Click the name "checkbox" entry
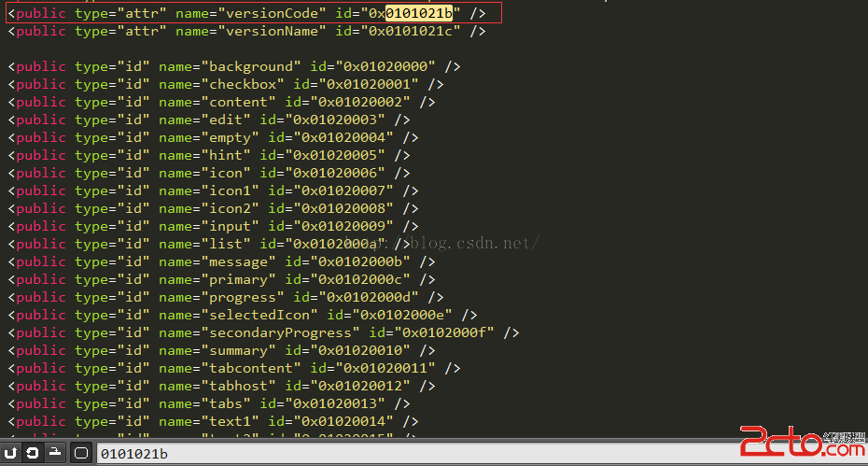 coord(243,84)
